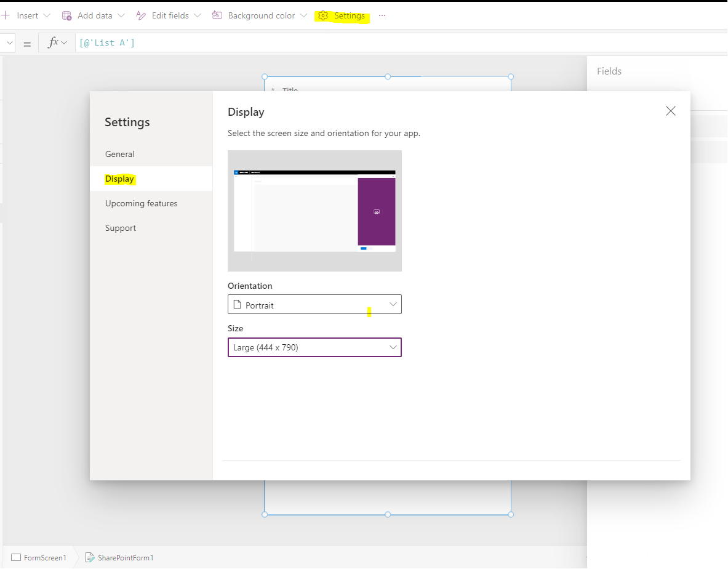The height and width of the screenshot is (569, 728).
Task: Click the Edit fields pencil icon
Action: [x=141, y=16]
